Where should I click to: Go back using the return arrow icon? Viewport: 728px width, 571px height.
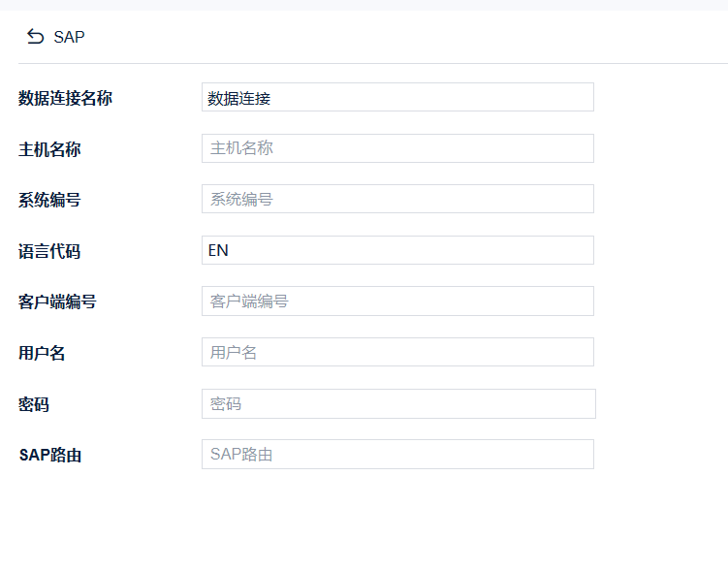tap(35, 36)
